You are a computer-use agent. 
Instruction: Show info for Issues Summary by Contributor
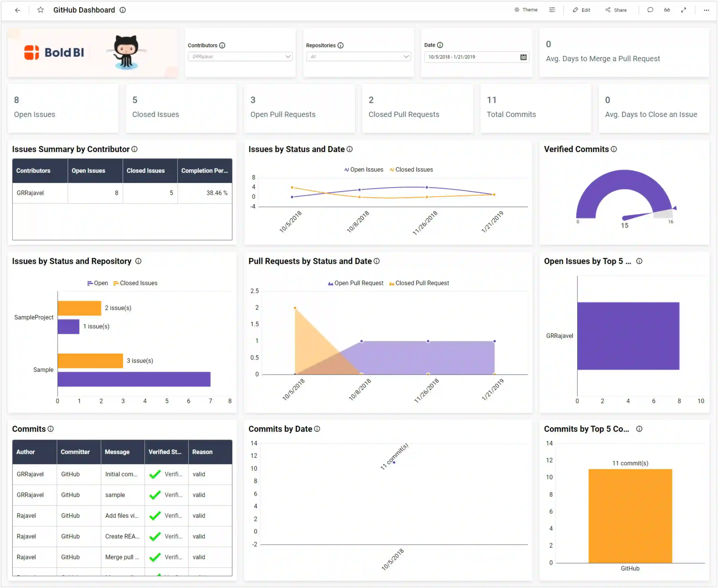point(134,149)
